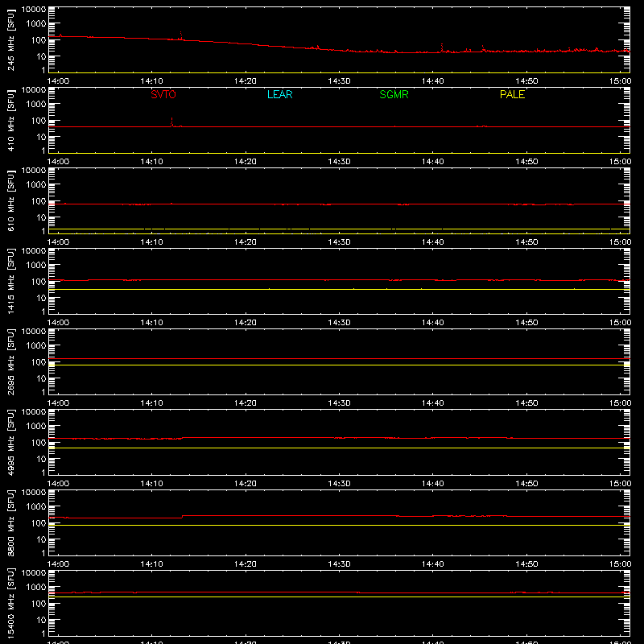Click the 10 y-axis value on 1415 MHz plot
This screenshot has height=644, width=644.
pyautogui.click(x=41, y=298)
